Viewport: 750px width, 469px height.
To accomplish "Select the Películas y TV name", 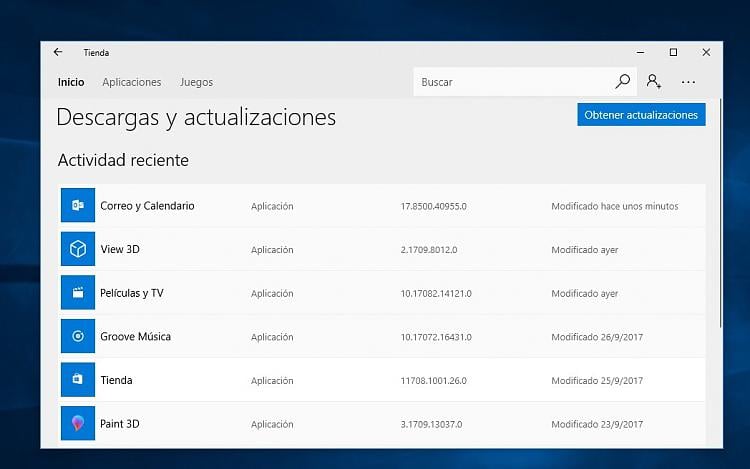I will coord(132,293).
